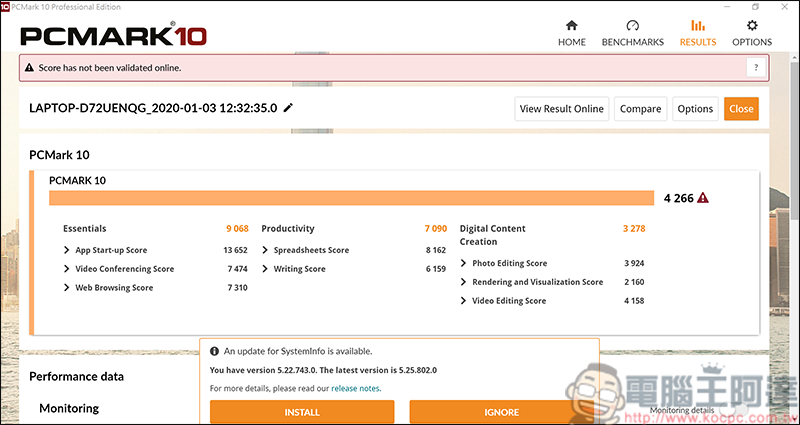Click the info icon in update notice
800x425 pixels.
point(214,352)
